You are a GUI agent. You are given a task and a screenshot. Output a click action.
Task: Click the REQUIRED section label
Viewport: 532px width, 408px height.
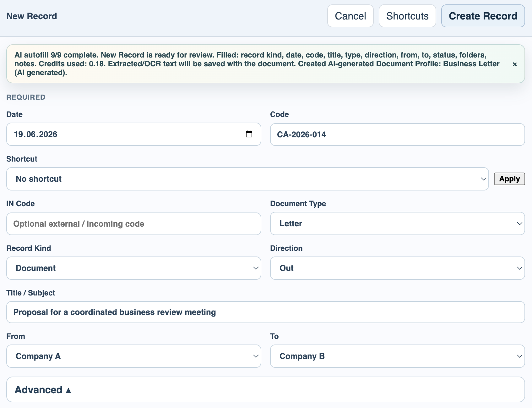(x=26, y=97)
